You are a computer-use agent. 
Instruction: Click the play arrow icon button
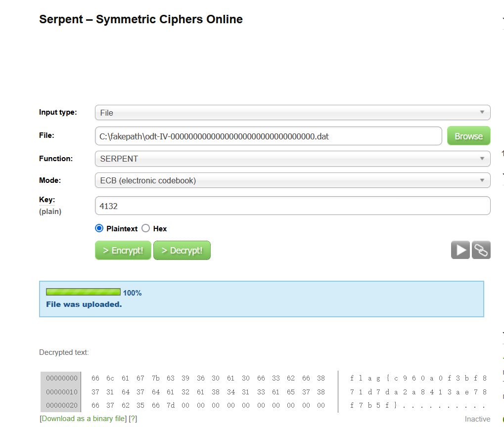460,250
